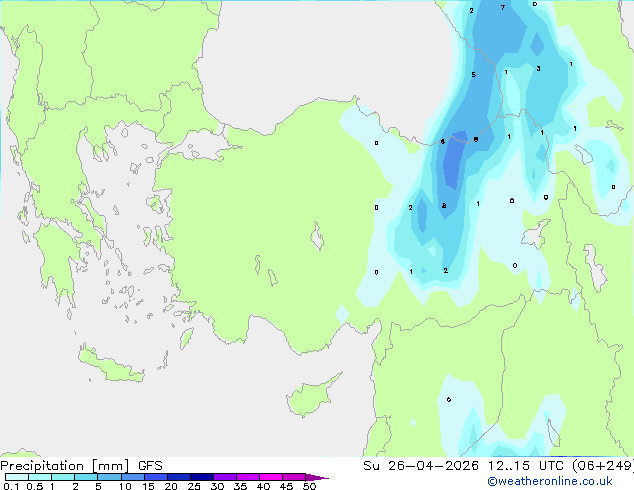
Task: Click the map value '7' at the top
Action: point(503,7)
